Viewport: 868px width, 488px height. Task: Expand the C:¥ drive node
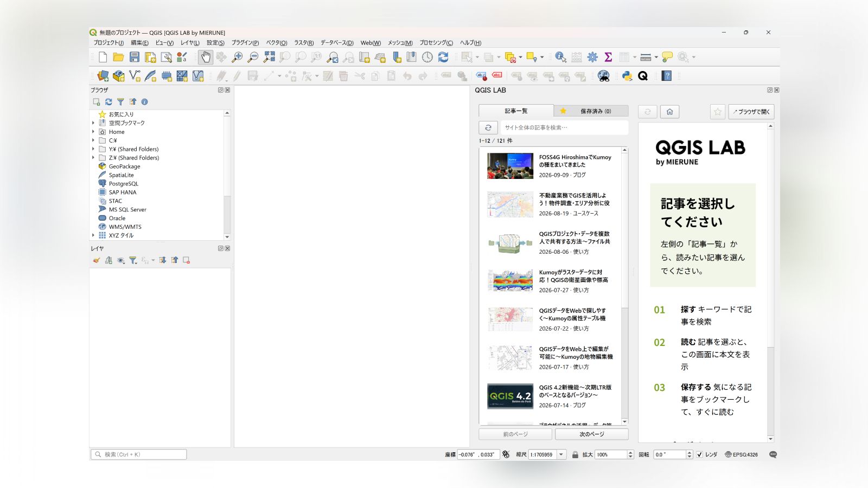(x=93, y=140)
